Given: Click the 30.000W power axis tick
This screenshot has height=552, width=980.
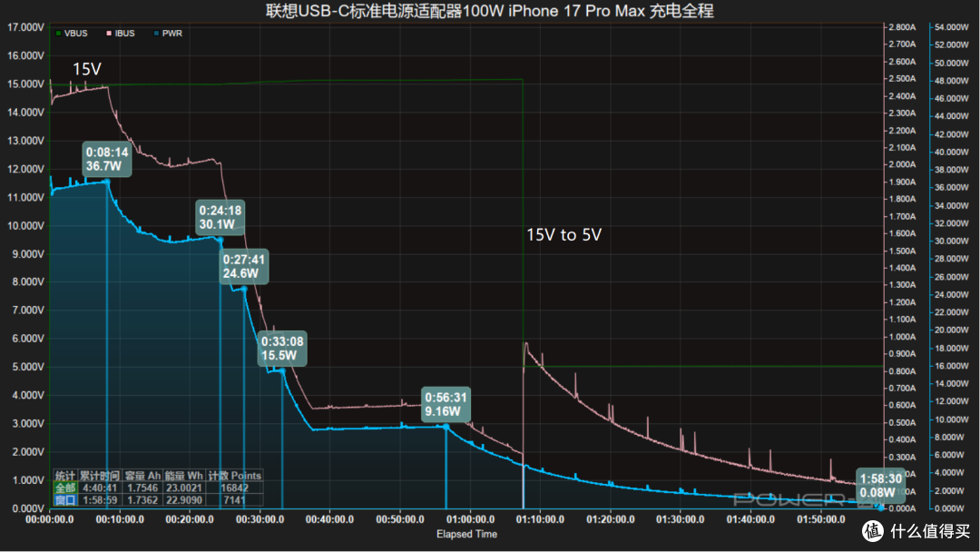Looking at the screenshot, I should 951,241.
